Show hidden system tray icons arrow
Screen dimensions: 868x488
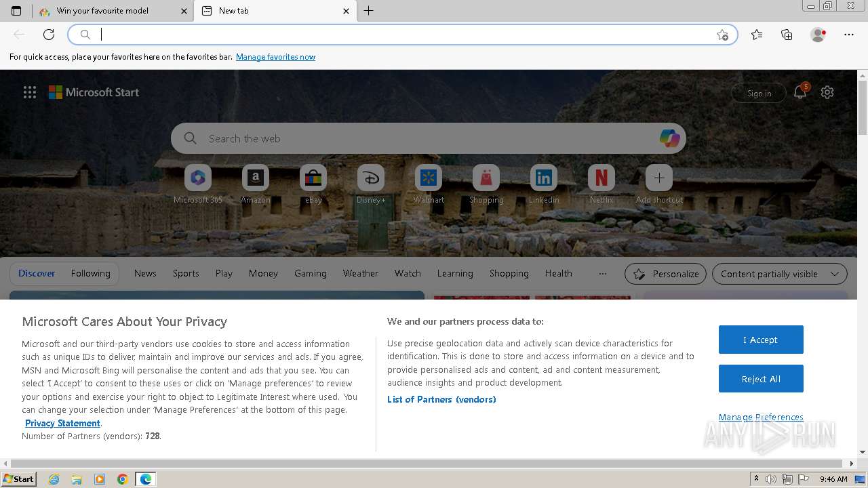pos(756,479)
